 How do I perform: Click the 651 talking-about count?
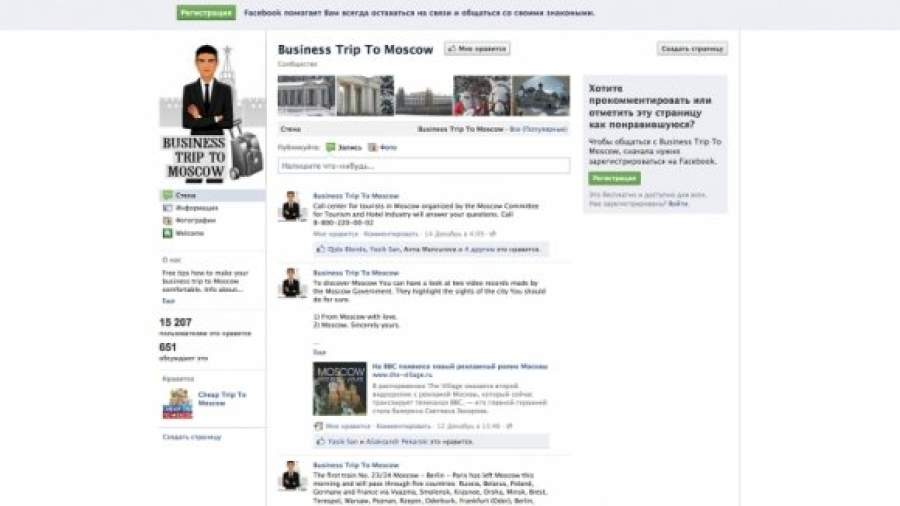tap(168, 347)
